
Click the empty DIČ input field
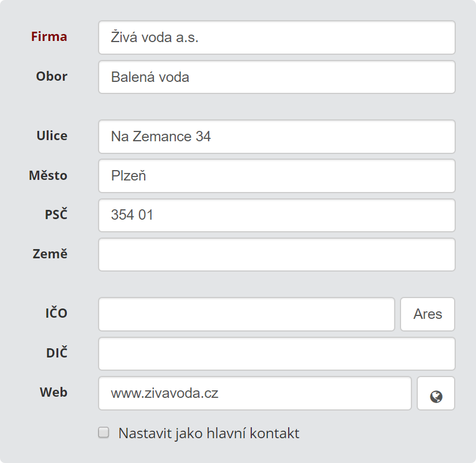277,353
